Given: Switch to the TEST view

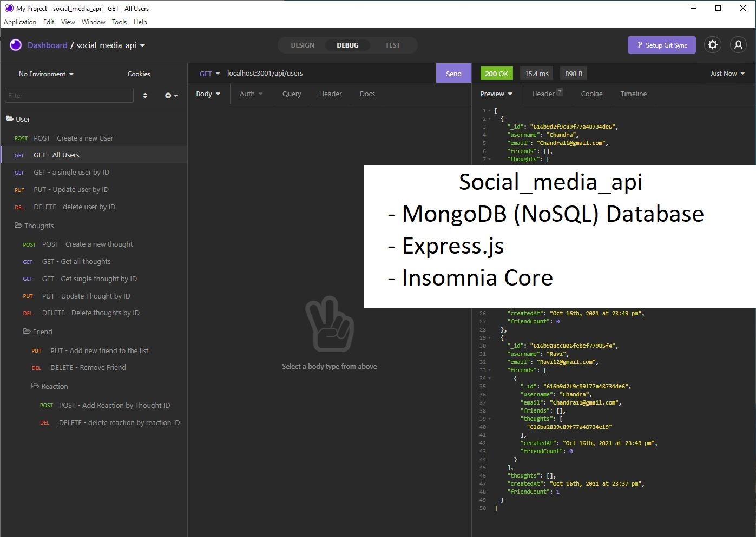Looking at the screenshot, I should pyautogui.click(x=393, y=45).
